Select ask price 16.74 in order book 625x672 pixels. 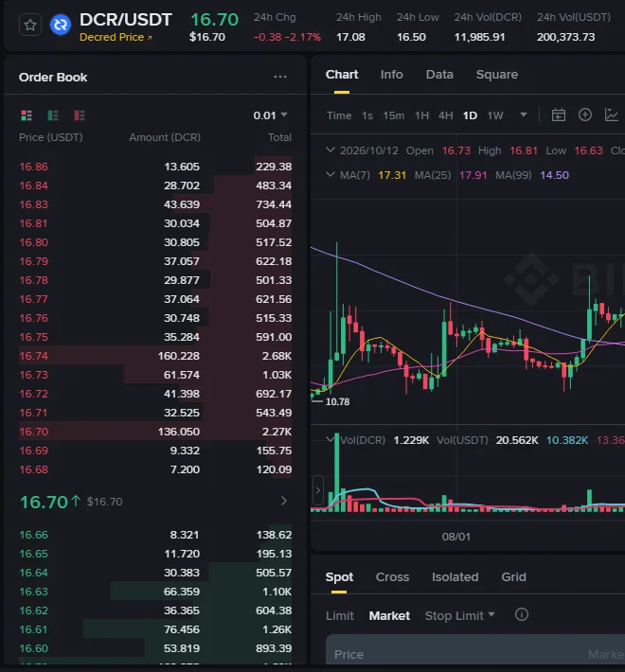33,356
